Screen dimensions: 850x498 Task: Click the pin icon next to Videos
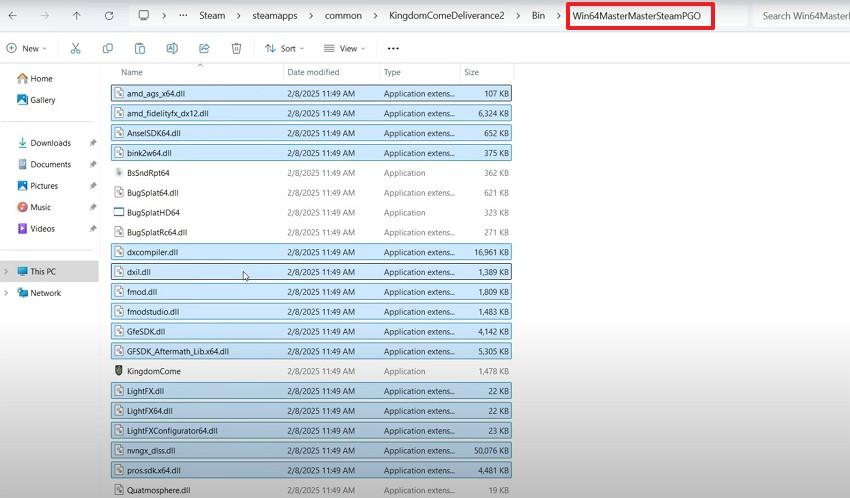click(x=93, y=229)
